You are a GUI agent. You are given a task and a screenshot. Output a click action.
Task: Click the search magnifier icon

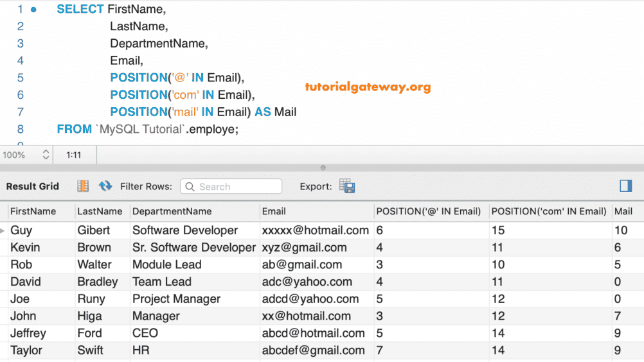(190, 187)
